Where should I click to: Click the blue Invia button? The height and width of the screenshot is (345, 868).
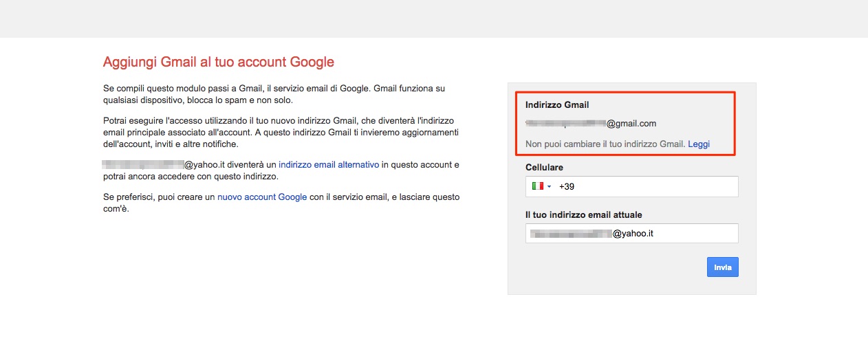[x=722, y=267]
